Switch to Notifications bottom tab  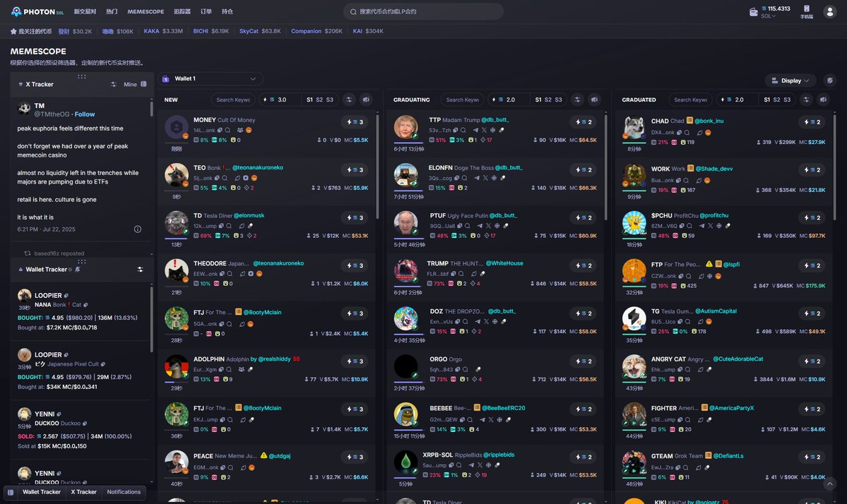124,492
